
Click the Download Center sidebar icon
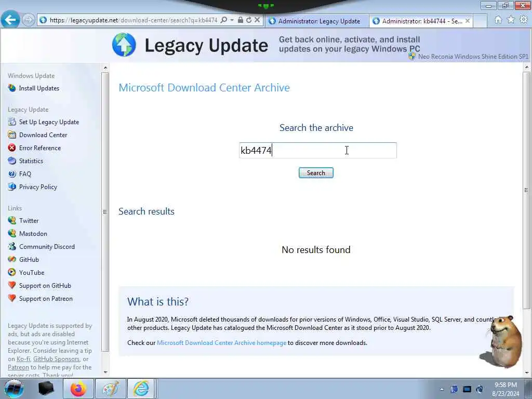coord(12,135)
